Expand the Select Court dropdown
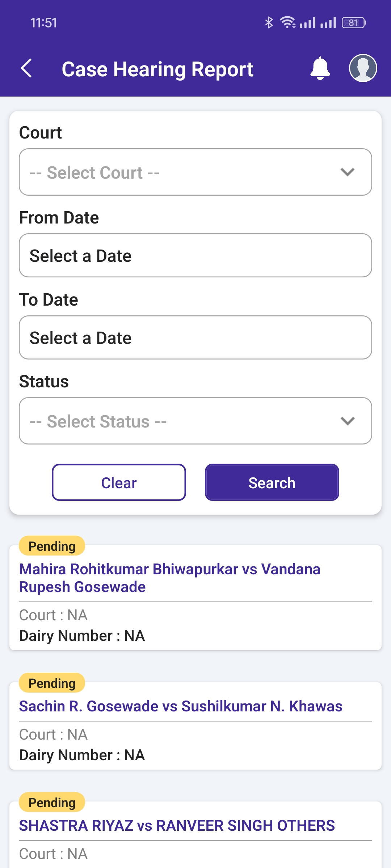This screenshot has height=868, width=391. [x=195, y=172]
